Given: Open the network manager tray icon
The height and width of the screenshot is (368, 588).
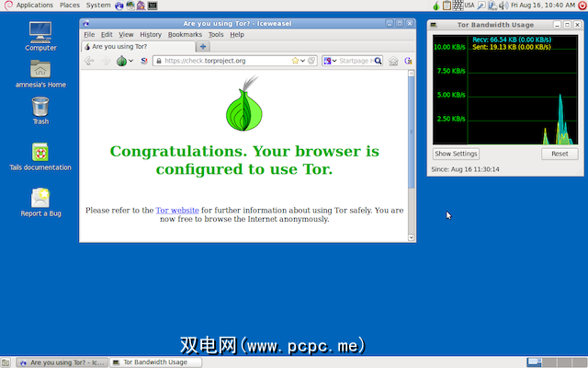Looking at the screenshot, I should [492, 6].
